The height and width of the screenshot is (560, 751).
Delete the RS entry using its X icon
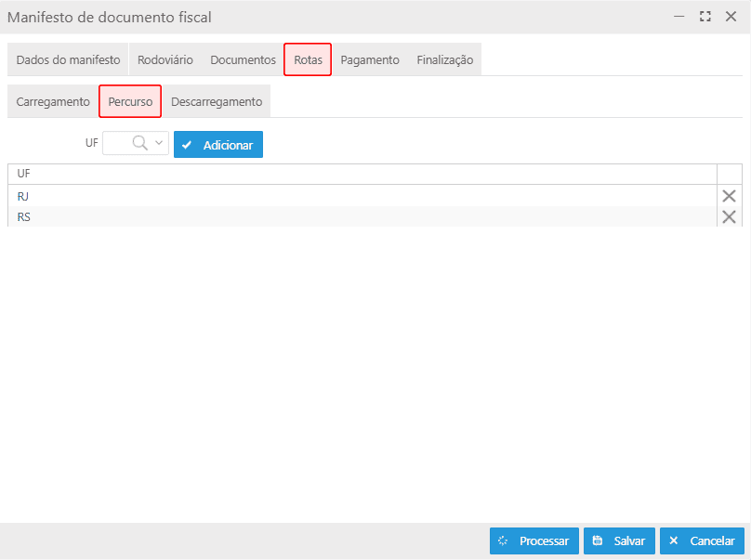tap(729, 216)
